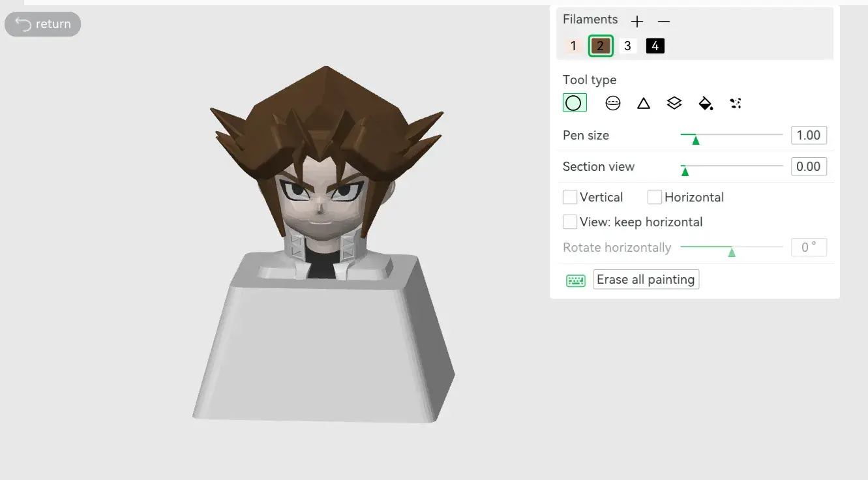Click the return button
Image resolution: width=868 pixels, height=480 pixels.
[43, 24]
